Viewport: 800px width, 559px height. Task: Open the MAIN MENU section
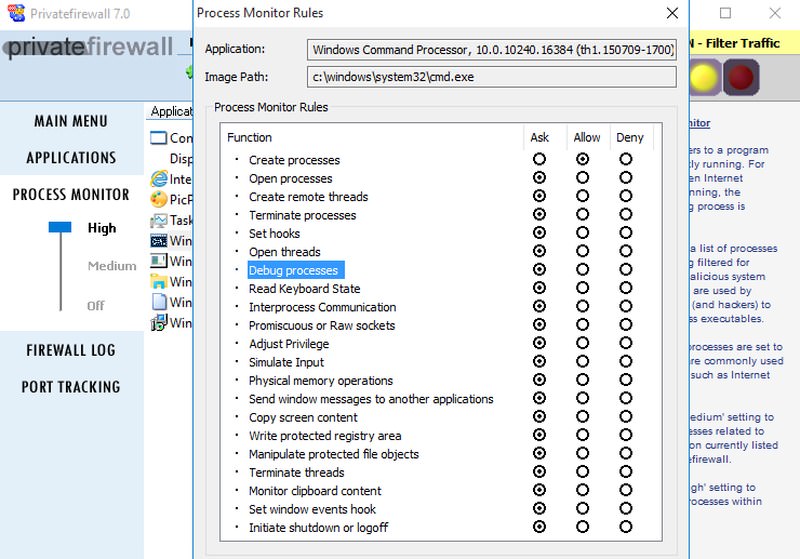[71, 121]
